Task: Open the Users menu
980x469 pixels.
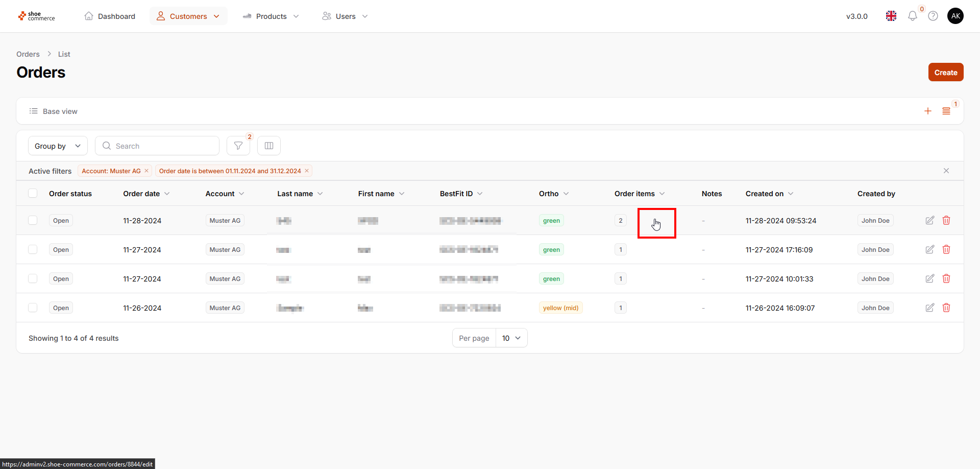Action: click(345, 16)
